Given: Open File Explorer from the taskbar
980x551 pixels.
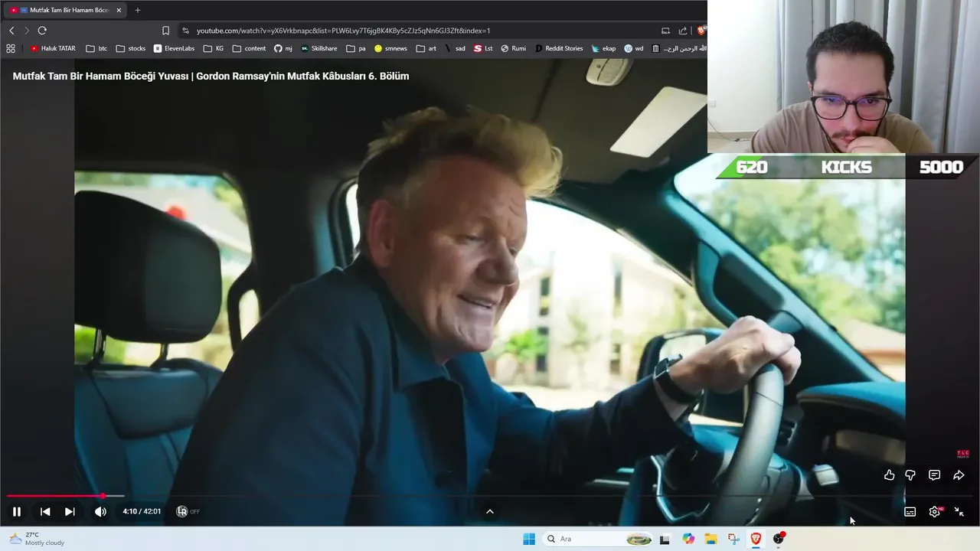Looking at the screenshot, I should click(710, 539).
